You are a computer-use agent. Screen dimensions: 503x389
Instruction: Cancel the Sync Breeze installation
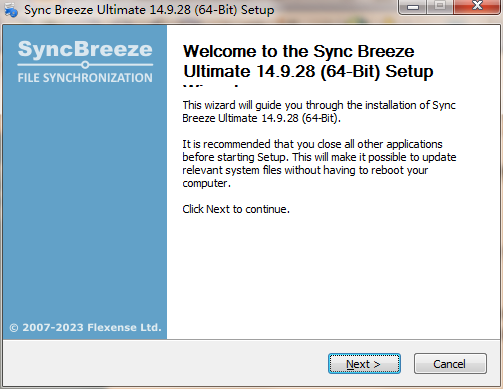pos(450,364)
